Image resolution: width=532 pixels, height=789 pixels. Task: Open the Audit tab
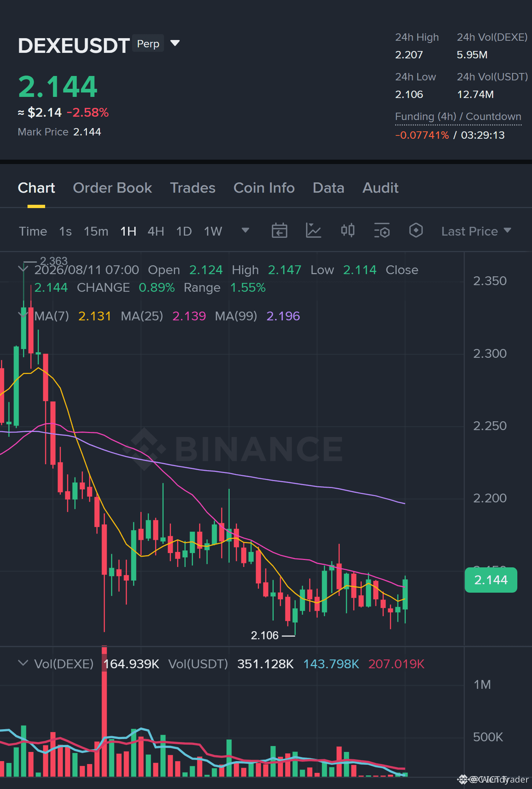(x=380, y=188)
